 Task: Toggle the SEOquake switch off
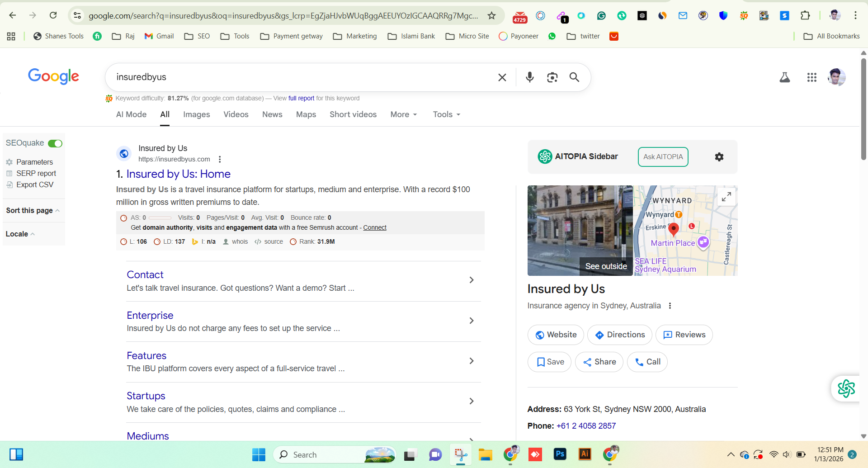click(x=55, y=143)
